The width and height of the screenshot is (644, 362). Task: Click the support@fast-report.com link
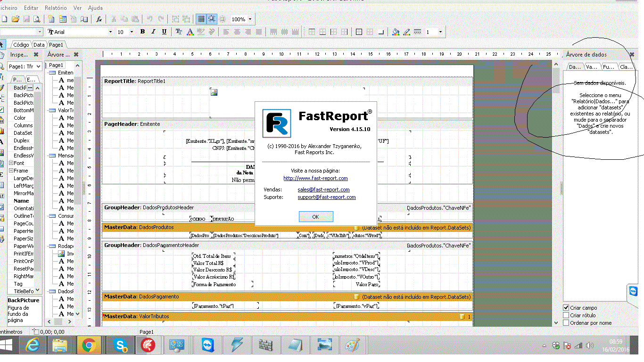tap(327, 197)
